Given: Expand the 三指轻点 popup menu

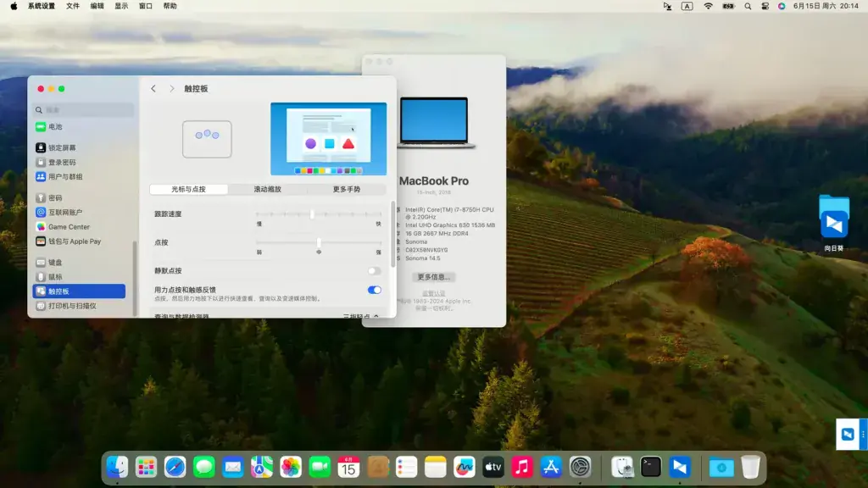Looking at the screenshot, I should tap(361, 317).
